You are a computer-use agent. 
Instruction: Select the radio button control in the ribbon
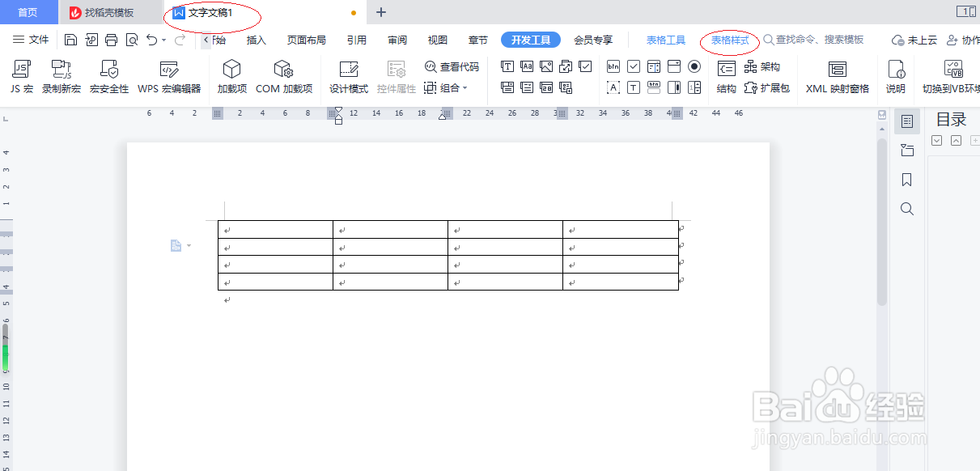pyautogui.click(x=694, y=67)
